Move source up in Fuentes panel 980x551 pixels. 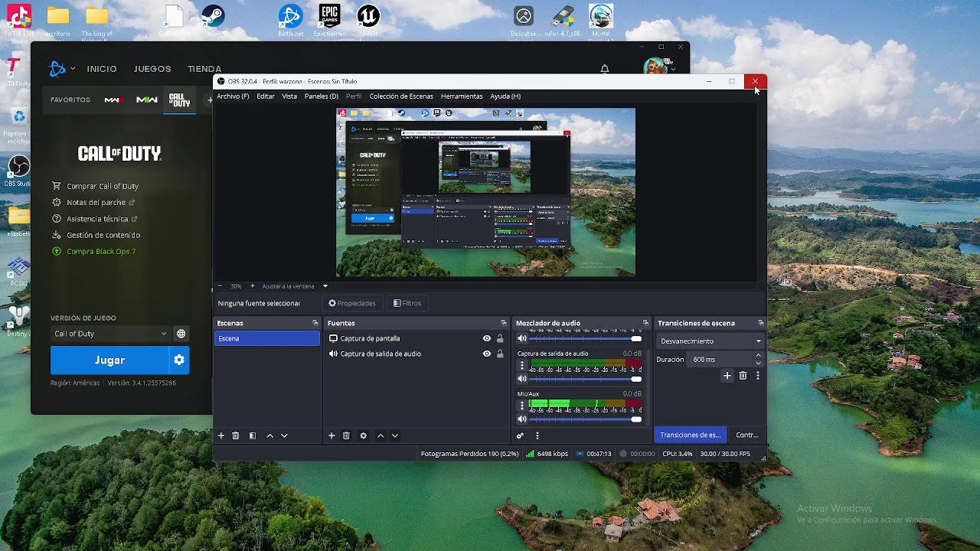click(x=381, y=435)
